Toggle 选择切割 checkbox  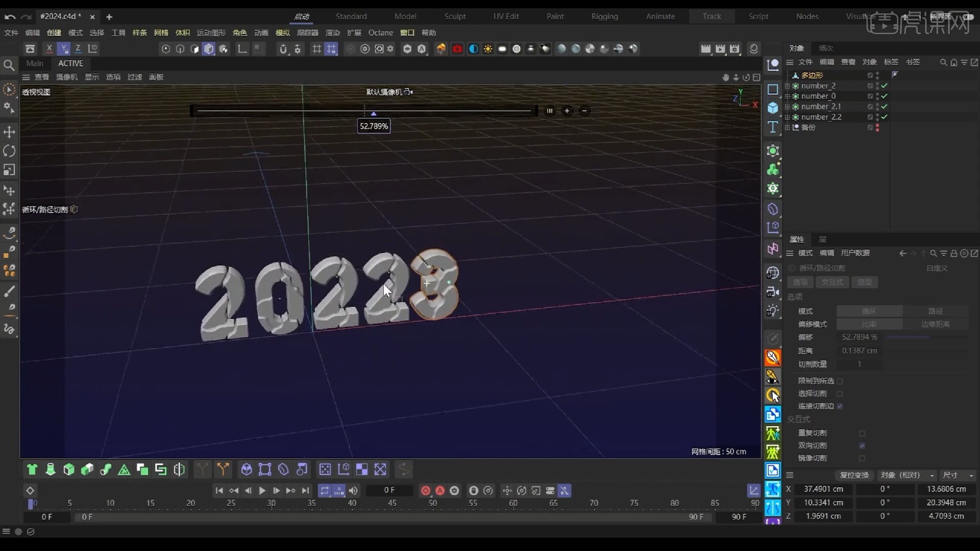(x=840, y=394)
